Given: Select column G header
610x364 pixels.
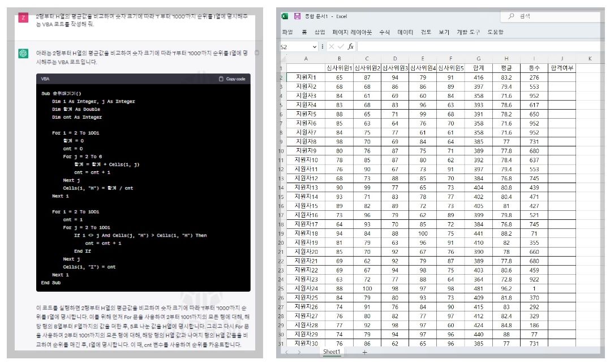Looking at the screenshot, I should [x=479, y=59].
